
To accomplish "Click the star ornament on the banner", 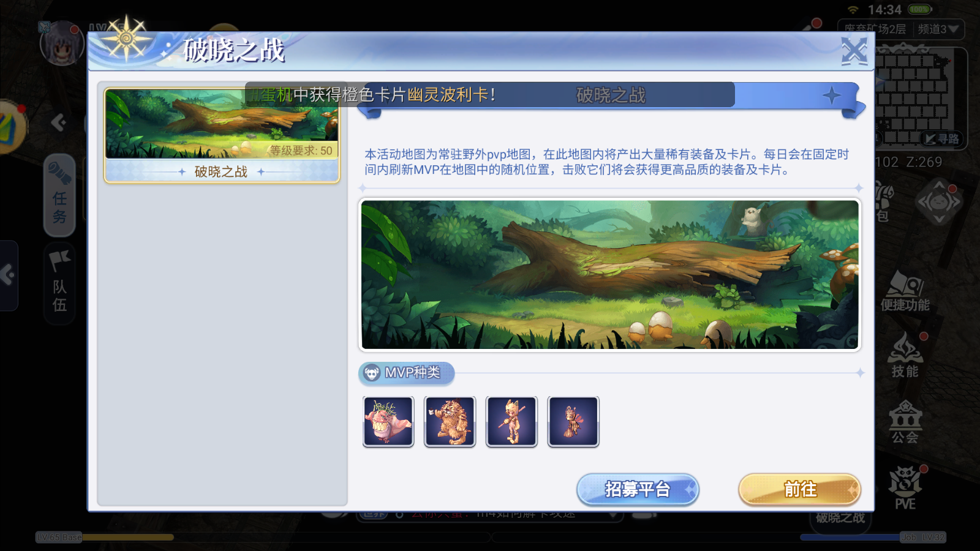I will pyautogui.click(x=832, y=96).
